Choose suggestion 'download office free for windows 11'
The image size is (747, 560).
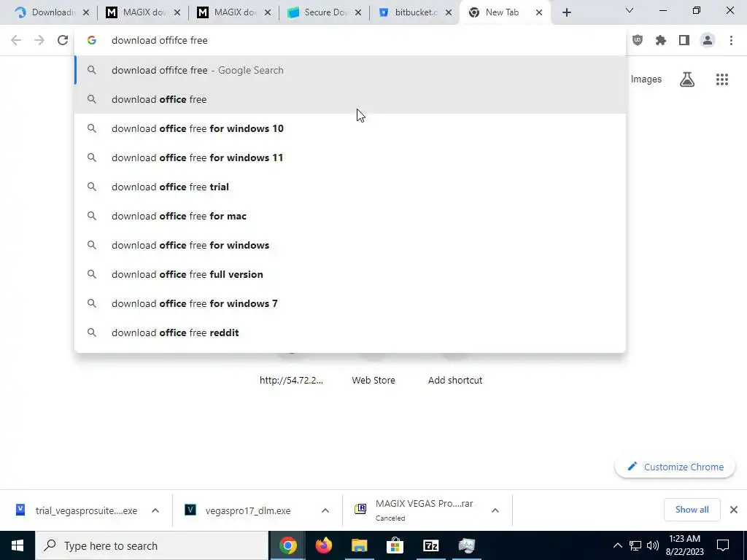tap(350, 157)
